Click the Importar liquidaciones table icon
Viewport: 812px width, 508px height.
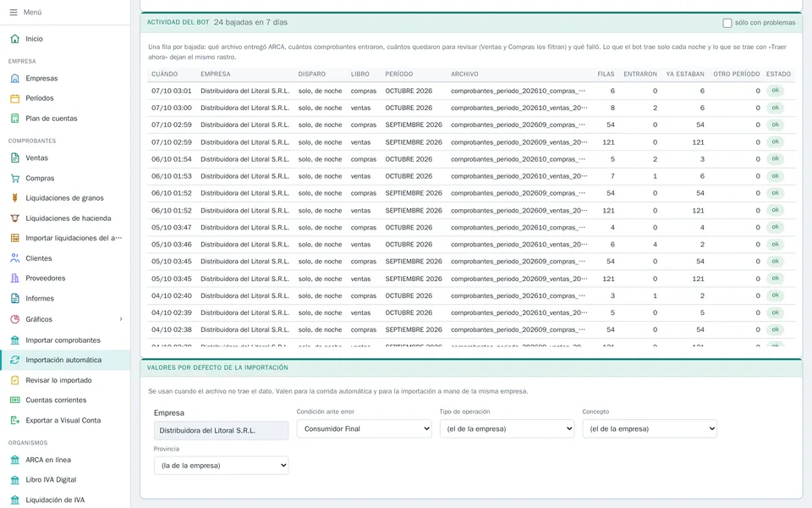(x=15, y=238)
